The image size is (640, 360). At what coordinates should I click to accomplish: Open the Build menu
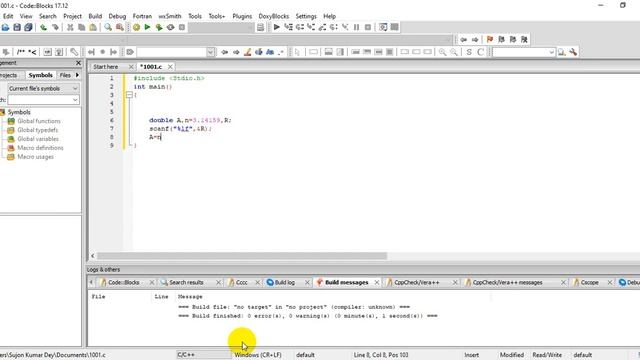95,16
